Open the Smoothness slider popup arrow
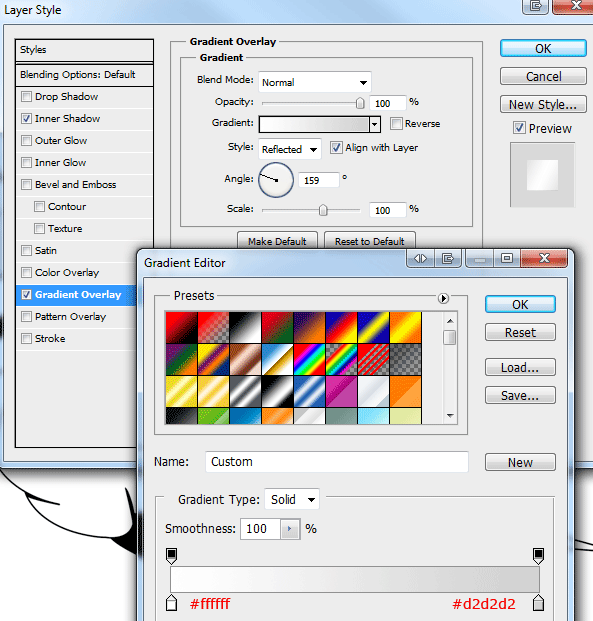 click(290, 529)
